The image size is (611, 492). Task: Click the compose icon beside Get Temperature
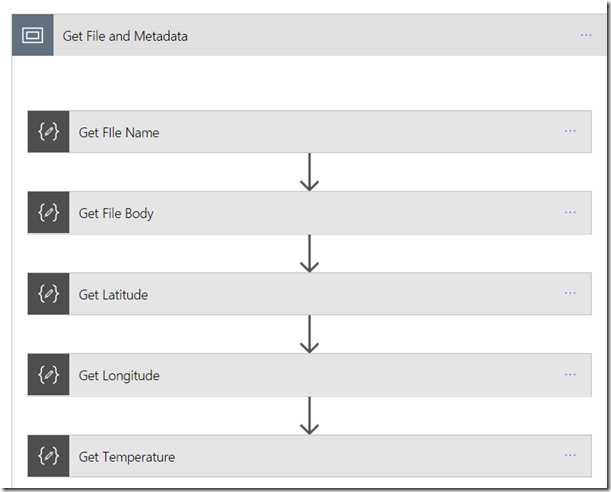pyautogui.click(x=48, y=455)
